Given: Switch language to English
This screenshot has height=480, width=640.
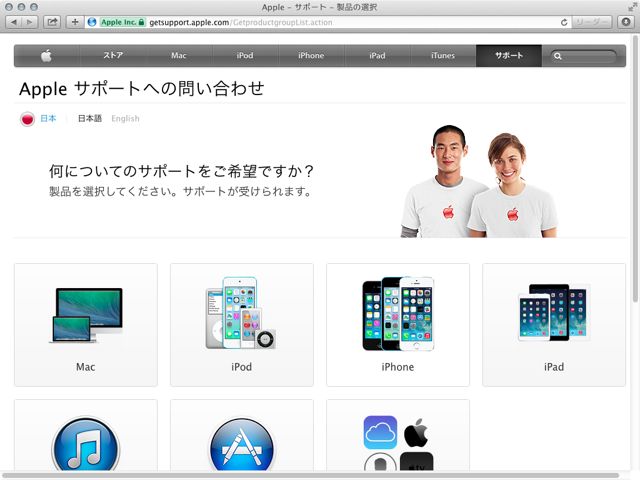Looking at the screenshot, I should tap(125, 118).
